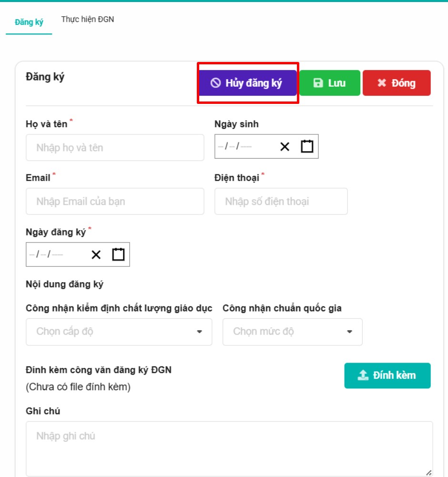Clear the Ngày đăng ký date

coord(96,255)
